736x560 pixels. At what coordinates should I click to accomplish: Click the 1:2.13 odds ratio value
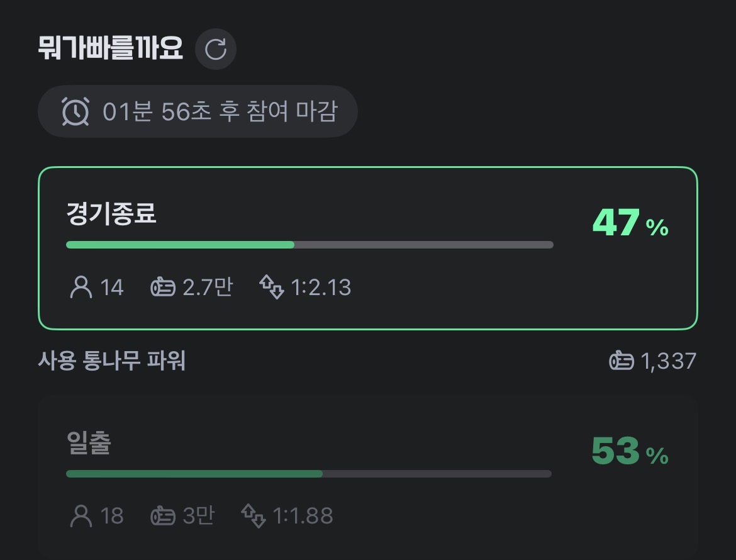tap(321, 288)
